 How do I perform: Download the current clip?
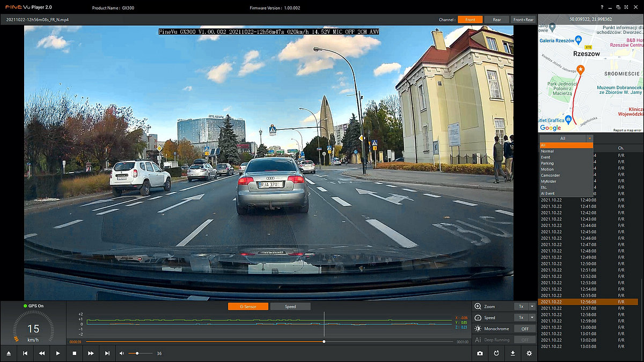[x=513, y=353]
